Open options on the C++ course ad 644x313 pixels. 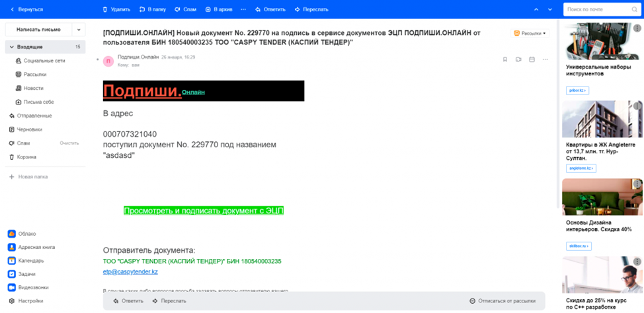(x=637, y=261)
